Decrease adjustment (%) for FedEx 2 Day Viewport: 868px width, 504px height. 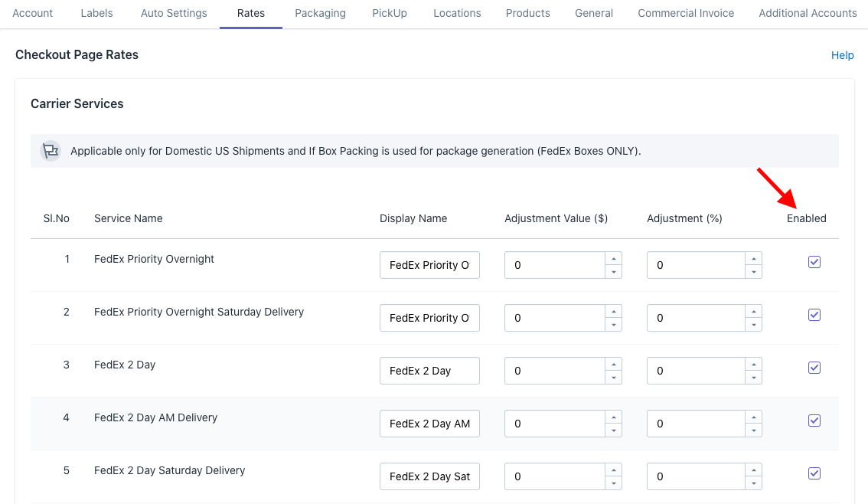point(753,378)
